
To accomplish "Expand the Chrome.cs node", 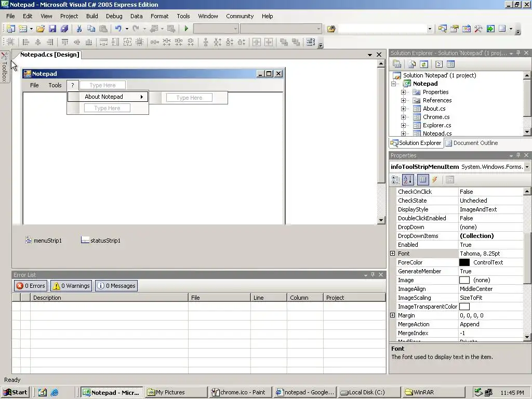I will tap(403, 117).
